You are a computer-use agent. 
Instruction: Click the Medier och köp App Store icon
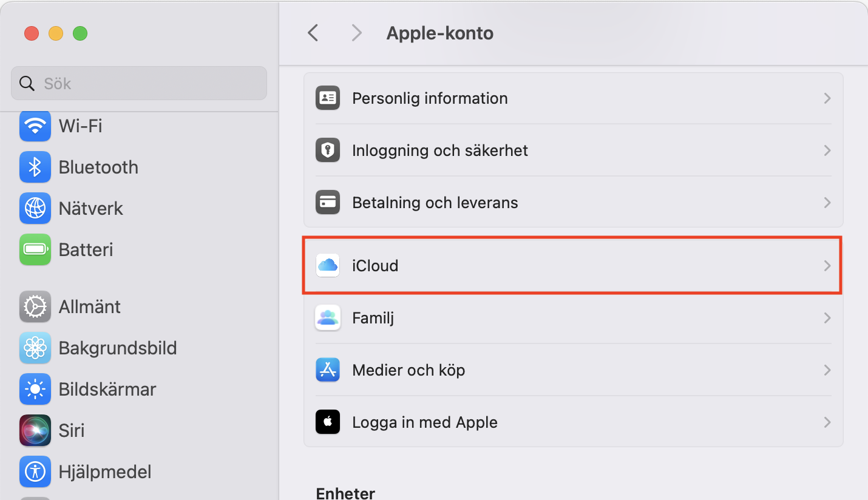click(x=328, y=370)
